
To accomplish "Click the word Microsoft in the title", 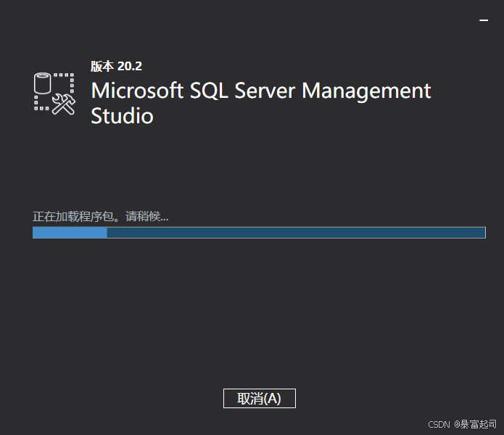I will 137,91.
